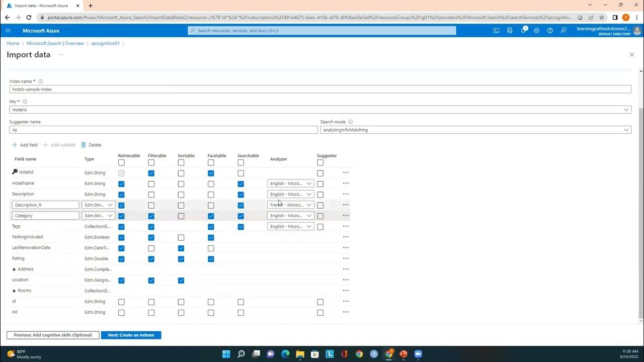The width and height of the screenshot is (644, 362).
Task: Open Microsoft Edge from the taskbar
Action: tap(285, 354)
